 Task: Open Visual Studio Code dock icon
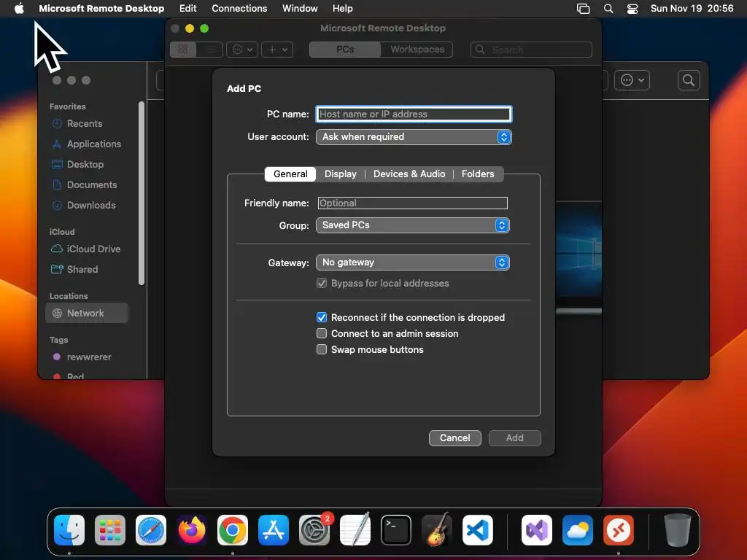pos(478,530)
